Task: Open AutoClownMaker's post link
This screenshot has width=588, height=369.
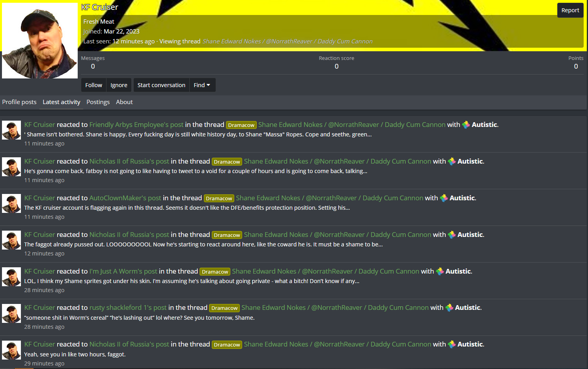Action: tap(125, 198)
